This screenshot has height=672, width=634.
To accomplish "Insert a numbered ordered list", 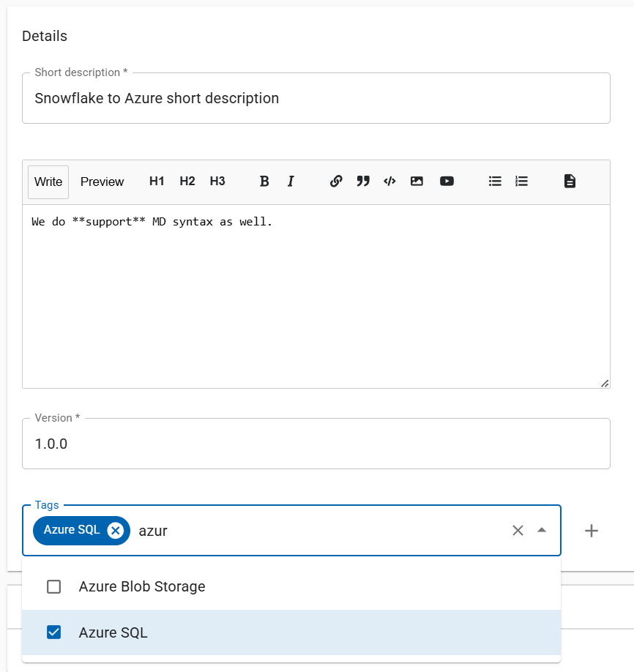I will pyautogui.click(x=521, y=182).
